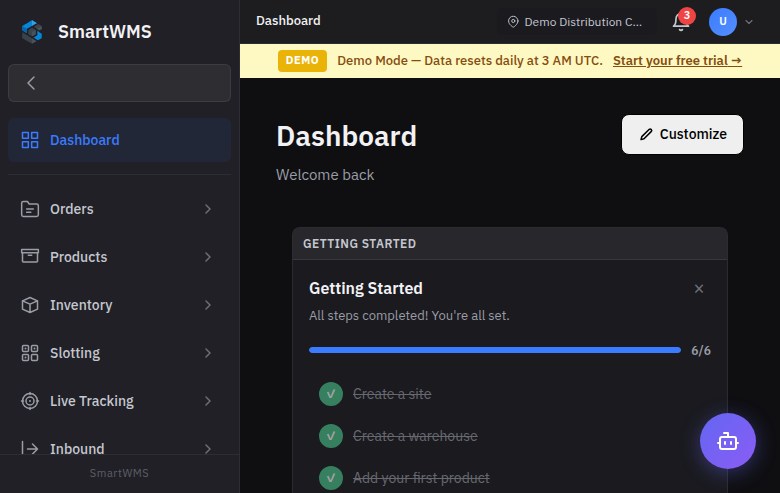Image resolution: width=780 pixels, height=493 pixels.
Task: Click the checkmark beside Add your first product
Action: pyautogui.click(x=331, y=478)
